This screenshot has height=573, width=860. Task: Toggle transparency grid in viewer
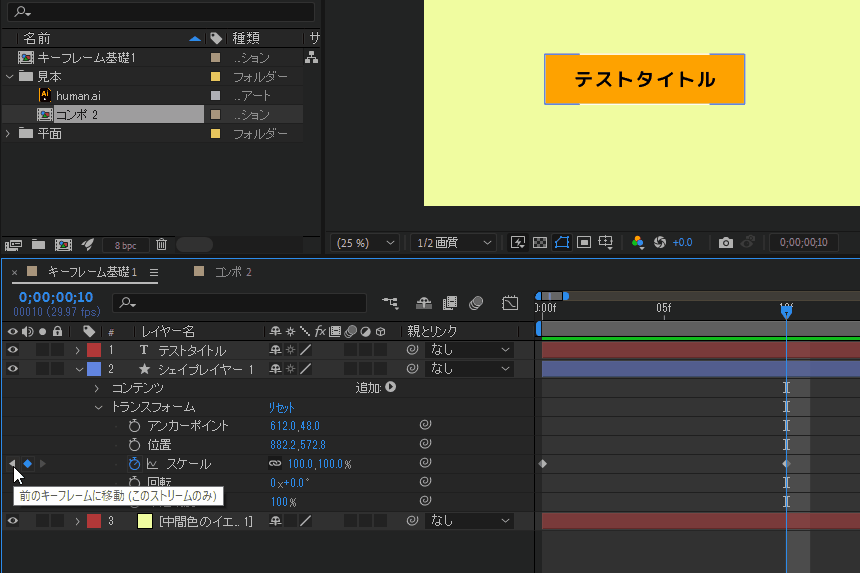point(540,242)
